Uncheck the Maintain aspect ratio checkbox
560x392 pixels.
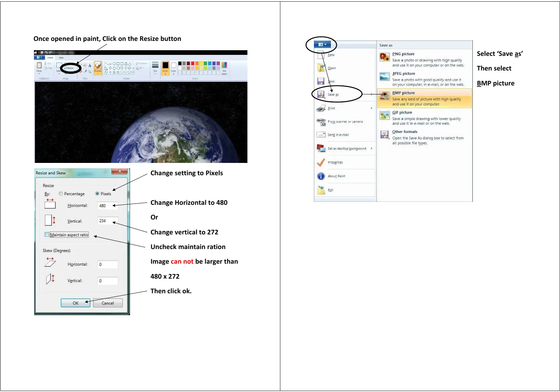[47, 234]
